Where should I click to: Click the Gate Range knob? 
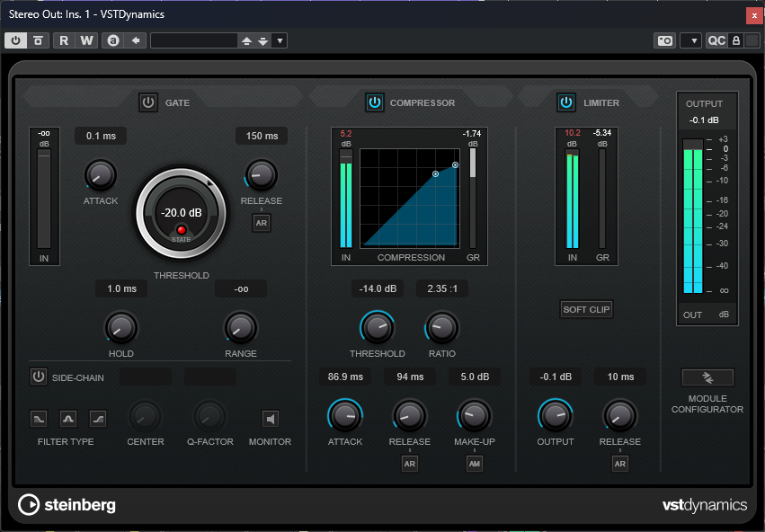241,328
